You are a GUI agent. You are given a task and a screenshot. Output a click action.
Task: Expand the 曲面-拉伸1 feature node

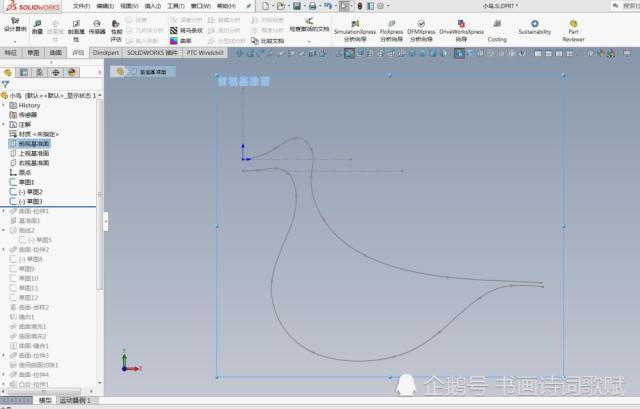tap(4, 211)
